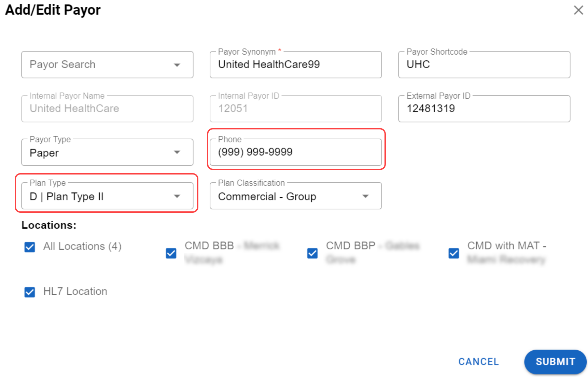Click into the Phone number field

coord(295,152)
